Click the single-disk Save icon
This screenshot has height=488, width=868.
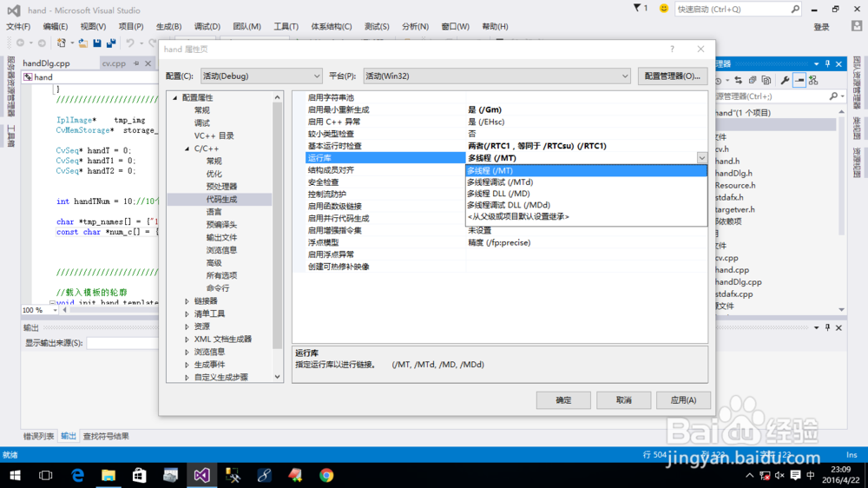(97, 43)
